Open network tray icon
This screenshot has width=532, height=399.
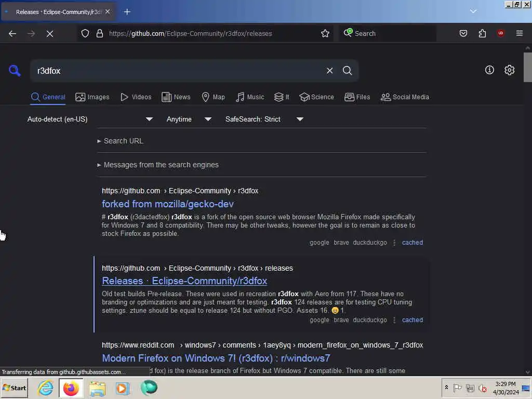(x=470, y=388)
